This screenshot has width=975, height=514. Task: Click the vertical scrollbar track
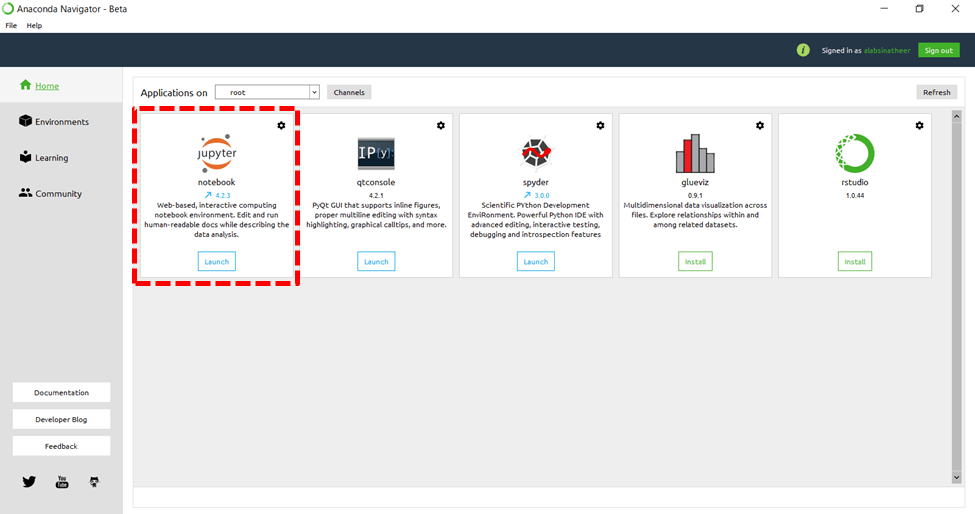point(956,296)
